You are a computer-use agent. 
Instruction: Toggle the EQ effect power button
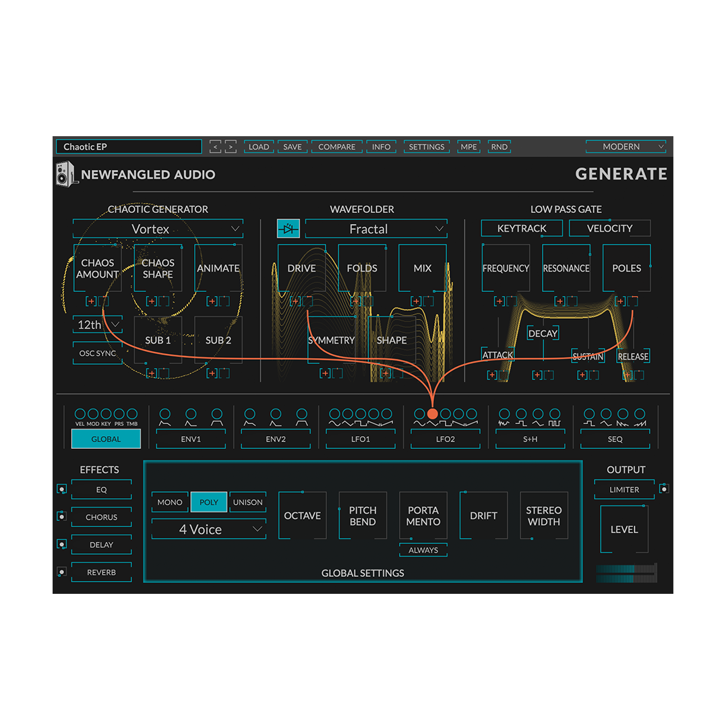click(x=62, y=489)
